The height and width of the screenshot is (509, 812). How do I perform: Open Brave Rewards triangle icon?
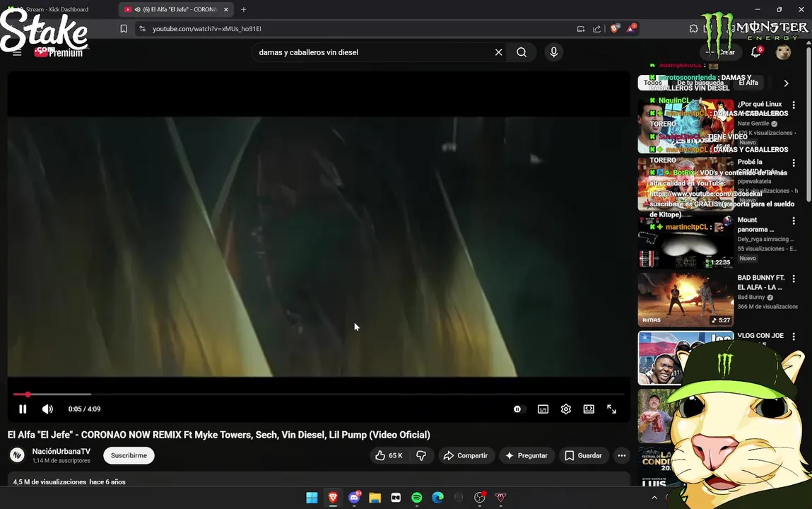[631, 28]
